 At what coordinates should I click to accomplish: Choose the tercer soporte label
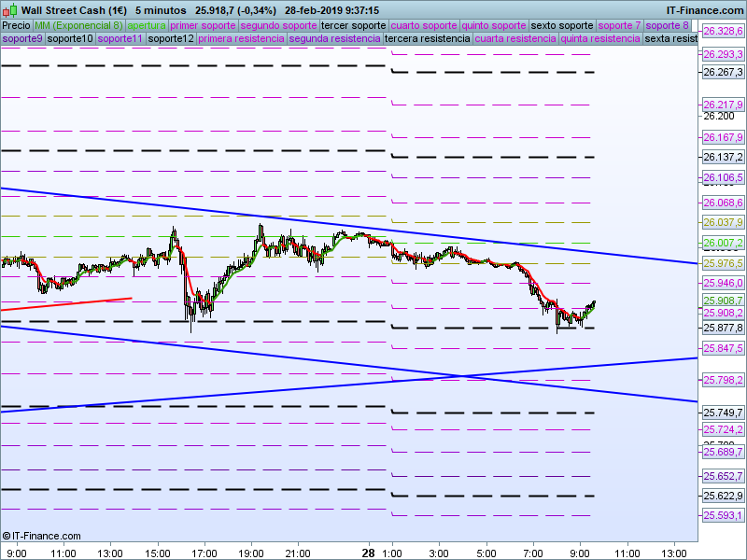pos(354,25)
